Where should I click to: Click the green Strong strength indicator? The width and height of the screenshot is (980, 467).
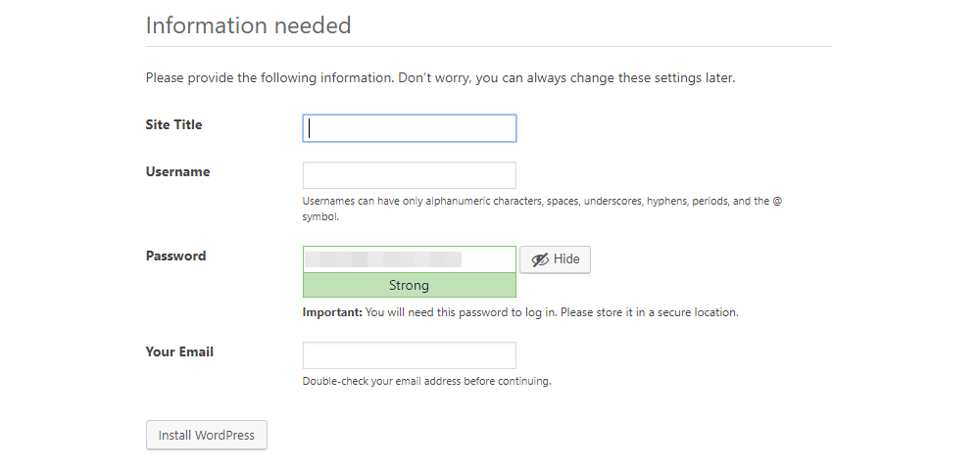click(x=409, y=286)
